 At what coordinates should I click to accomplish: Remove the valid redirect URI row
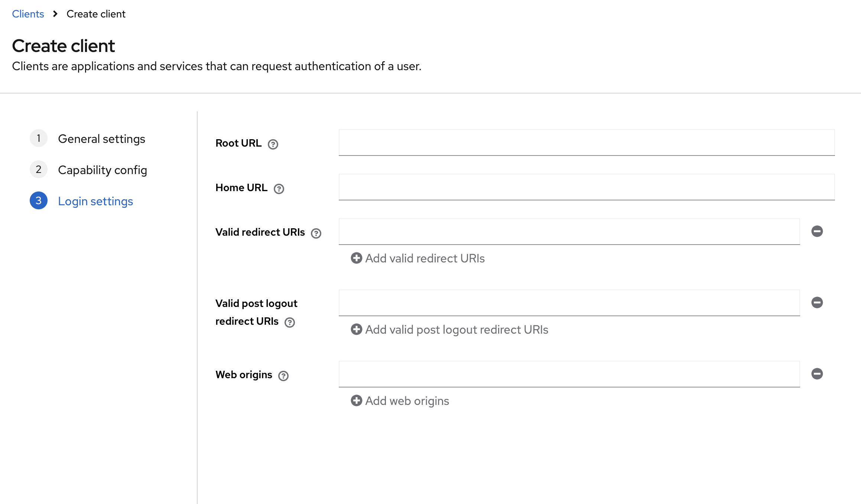coord(817,231)
